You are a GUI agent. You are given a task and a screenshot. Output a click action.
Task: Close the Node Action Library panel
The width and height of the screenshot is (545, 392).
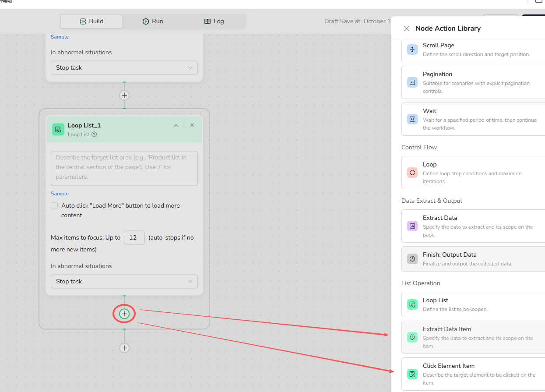406,28
